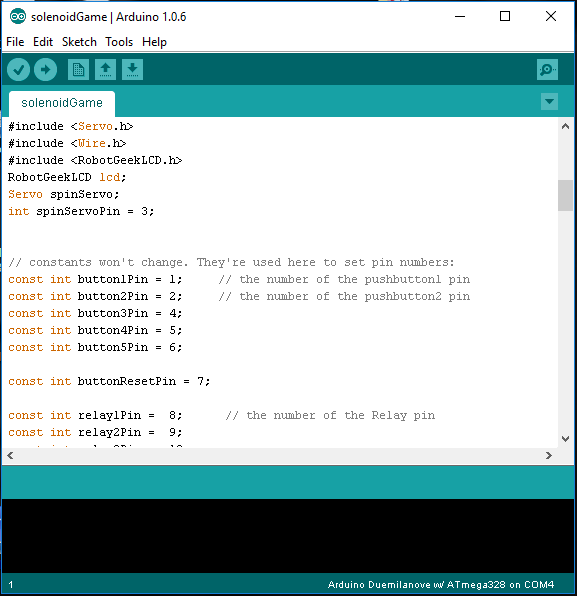Click the line '#include <Wire.h>'

click(x=67, y=143)
